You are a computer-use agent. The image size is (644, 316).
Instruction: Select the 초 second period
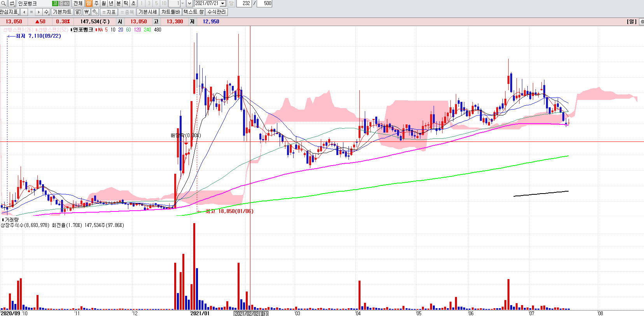pyautogui.click(x=133, y=3)
